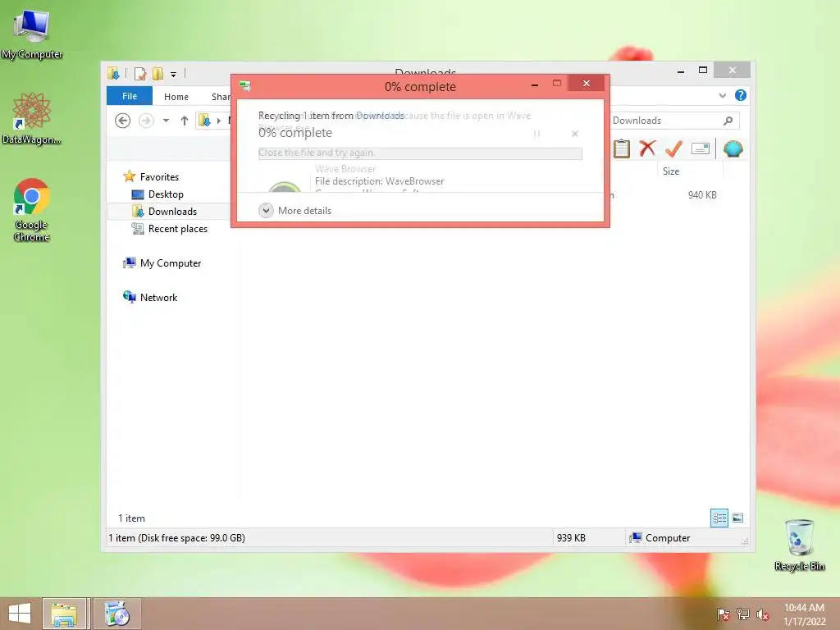The width and height of the screenshot is (840, 630).
Task: Select My Computer in navigation pane
Action: (x=171, y=263)
